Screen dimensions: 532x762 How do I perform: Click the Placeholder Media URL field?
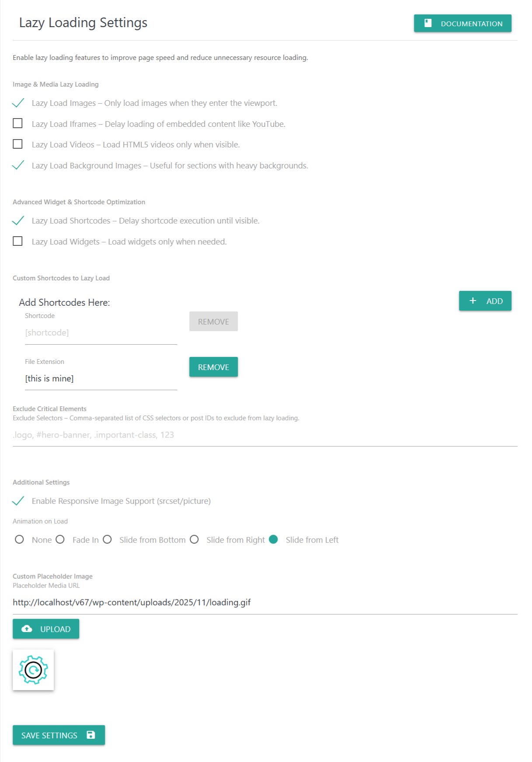(264, 603)
